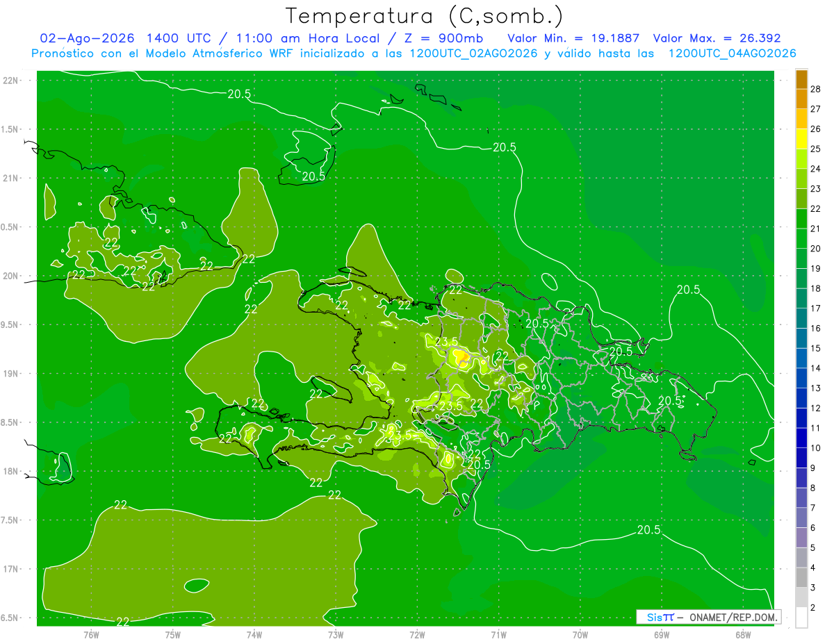Click the "73W" longitude axis label

tap(336, 634)
